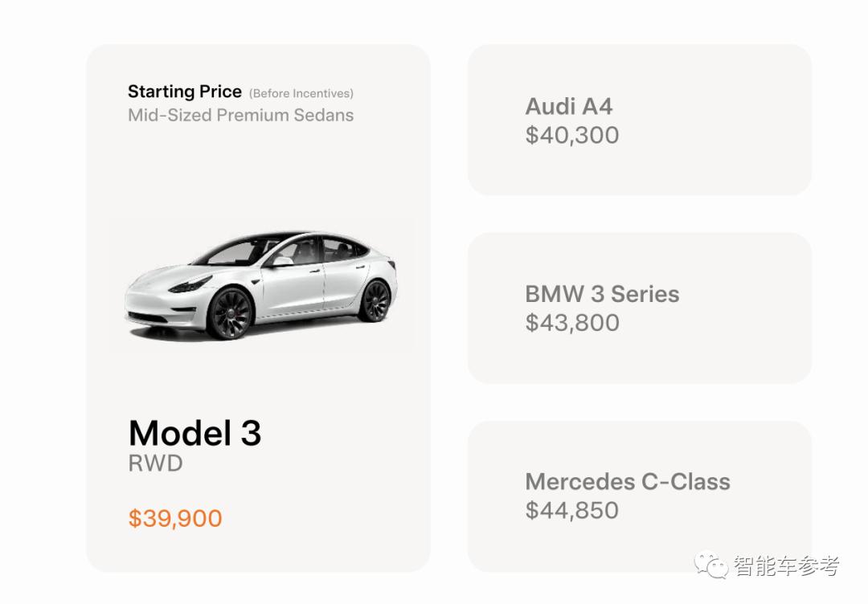The image size is (868, 604).
Task: Click the orange $39,900 price
Action: coord(175,518)
